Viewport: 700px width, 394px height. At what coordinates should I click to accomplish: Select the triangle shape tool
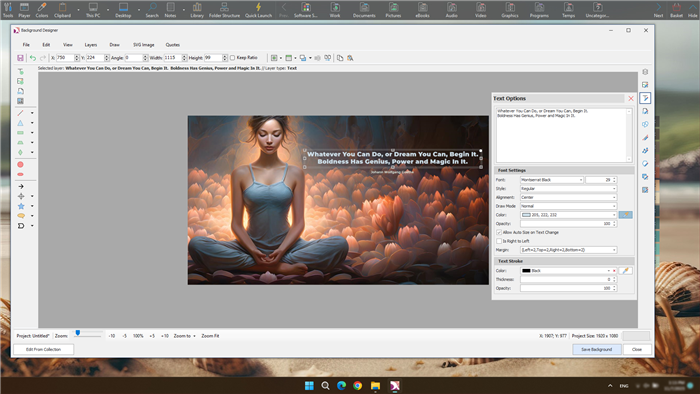[21, 123]
